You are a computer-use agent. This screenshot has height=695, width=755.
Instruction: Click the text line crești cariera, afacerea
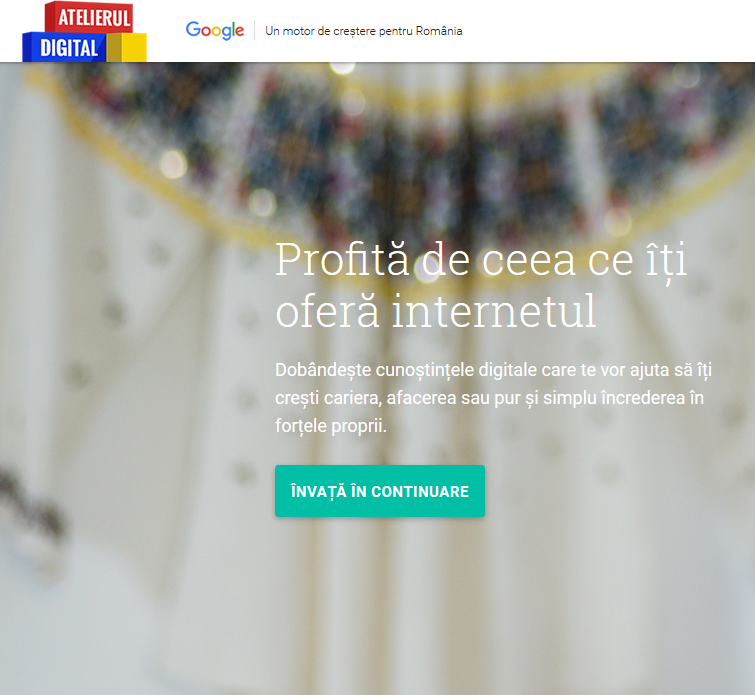click(489, 398)
